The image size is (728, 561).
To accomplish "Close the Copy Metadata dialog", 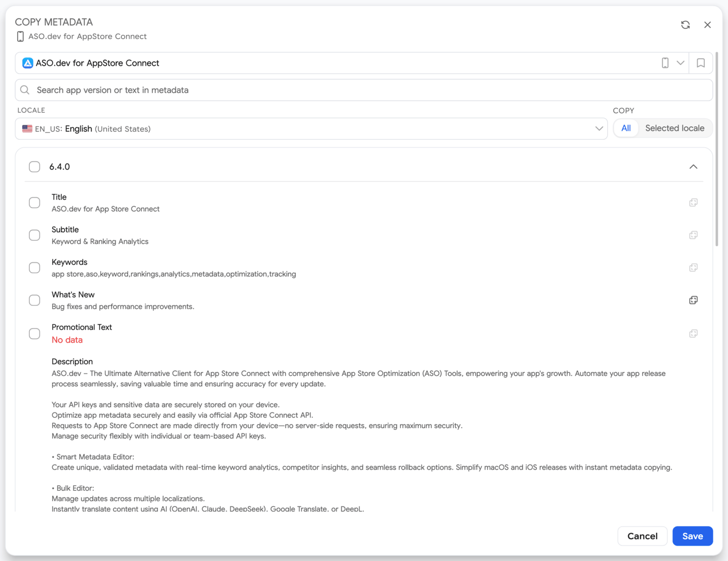I will click(x=708, y=25).
